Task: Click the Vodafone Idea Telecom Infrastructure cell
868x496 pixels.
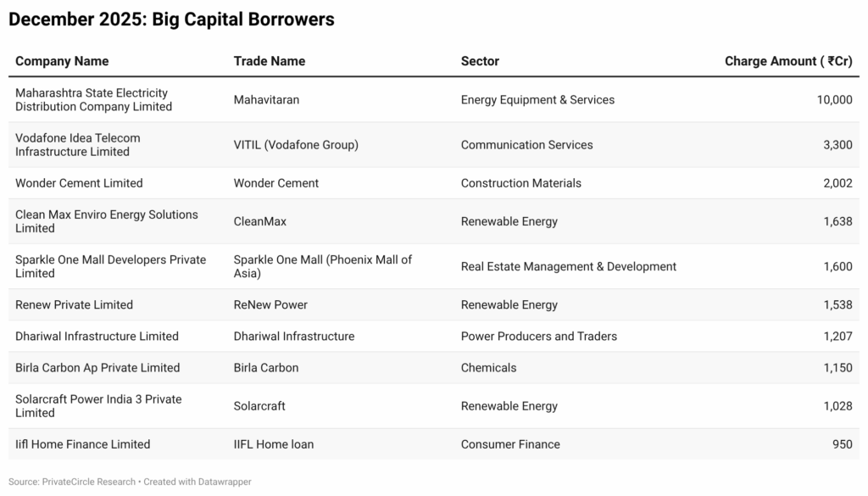Action: (x=78, y=145)
